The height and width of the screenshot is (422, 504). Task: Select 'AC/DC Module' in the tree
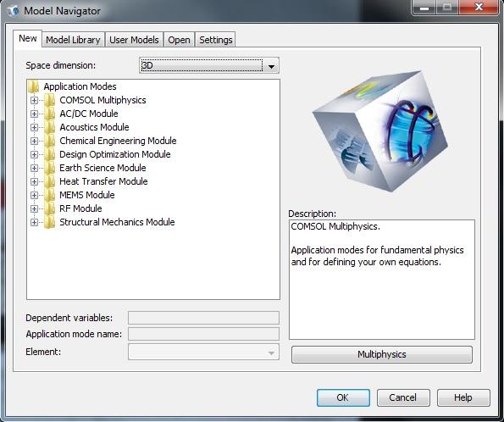click(89, 114)
